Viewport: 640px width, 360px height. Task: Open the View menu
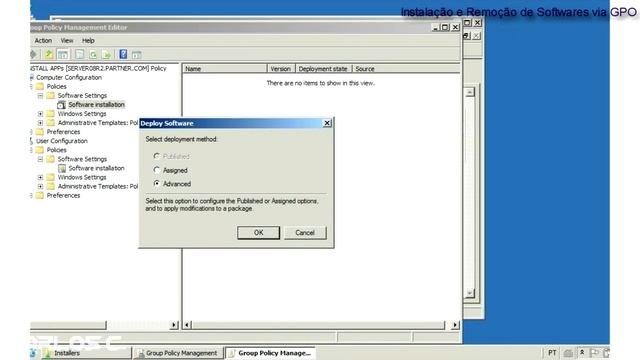click(x=67, y=40)
